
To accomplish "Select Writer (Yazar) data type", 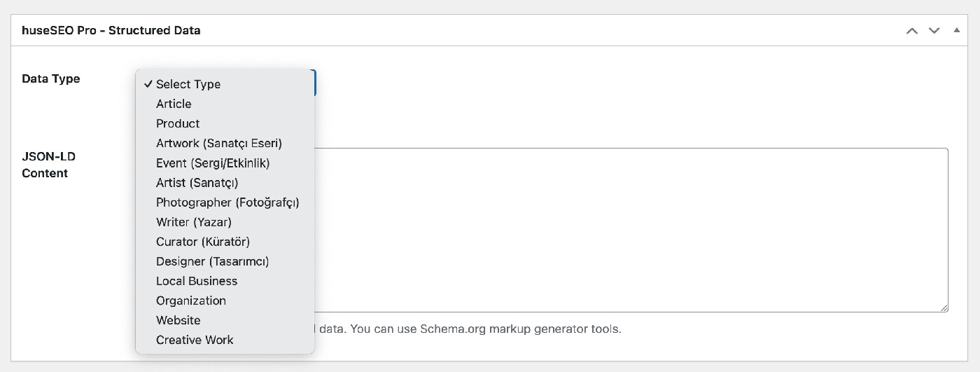I will pyautogui.click(x=193, y=221).
